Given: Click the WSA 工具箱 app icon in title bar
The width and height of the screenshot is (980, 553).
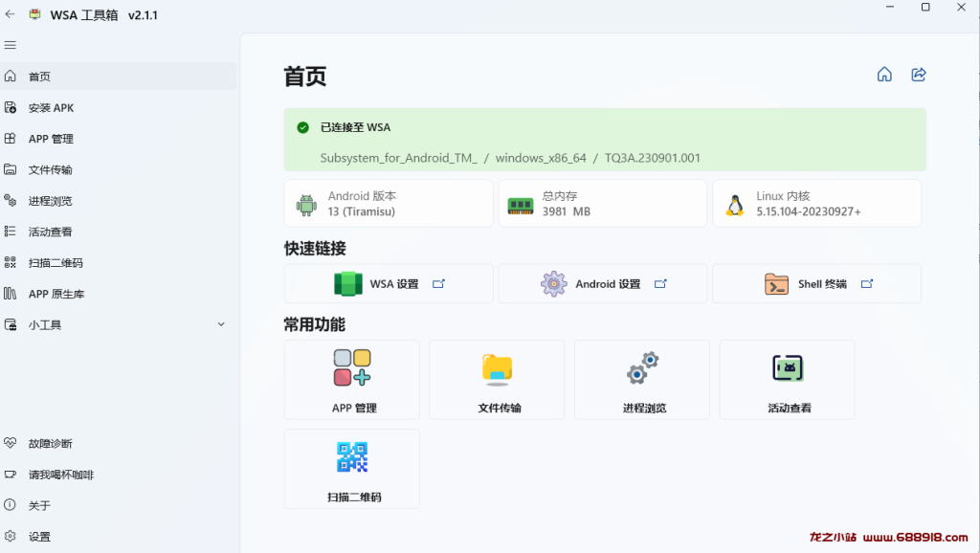Looking at the screenshot, I should [35, 14].
